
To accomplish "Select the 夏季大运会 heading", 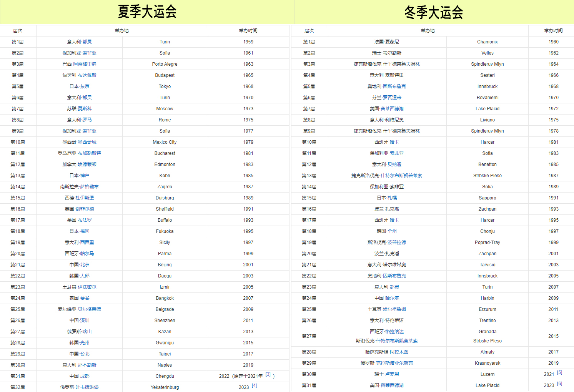I will 147,12.
